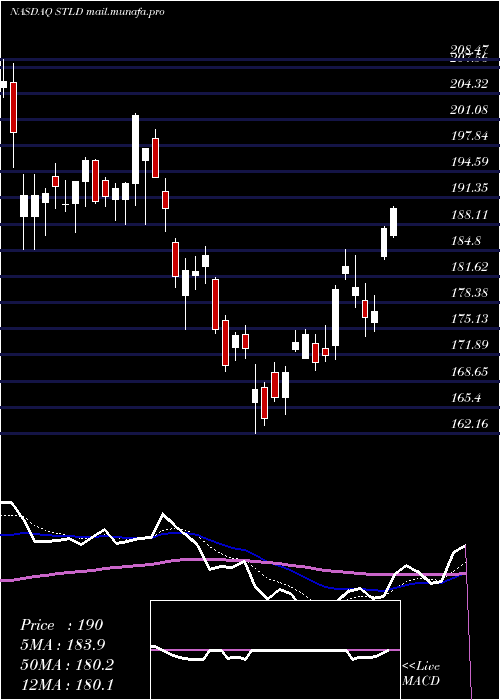
Task: Select the 168.65 price level label
Action: point(469,371)
